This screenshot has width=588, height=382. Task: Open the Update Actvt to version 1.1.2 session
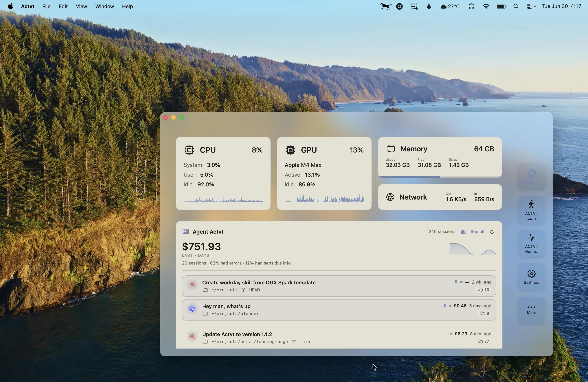click(339, 337)
